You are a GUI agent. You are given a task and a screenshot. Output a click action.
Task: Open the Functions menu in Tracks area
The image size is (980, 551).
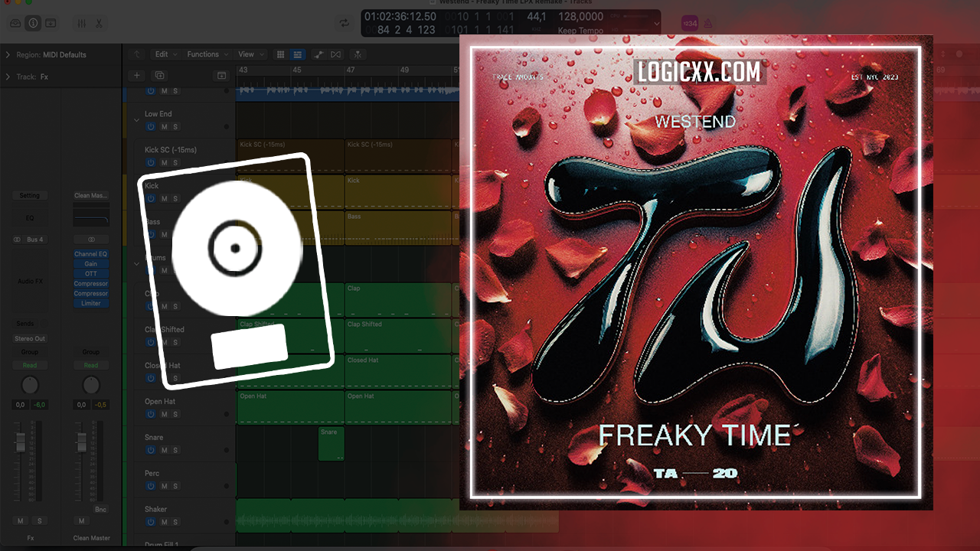point(206,54)
